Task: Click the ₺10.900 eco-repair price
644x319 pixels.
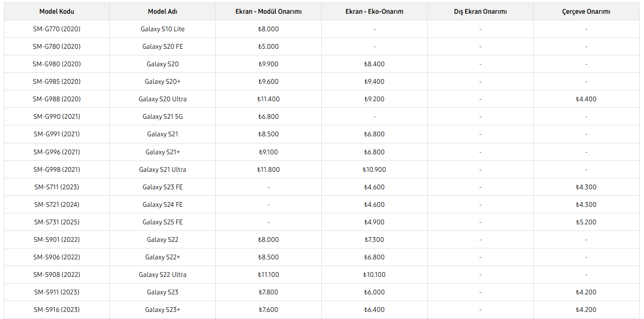Action: [x=374, y=169]
